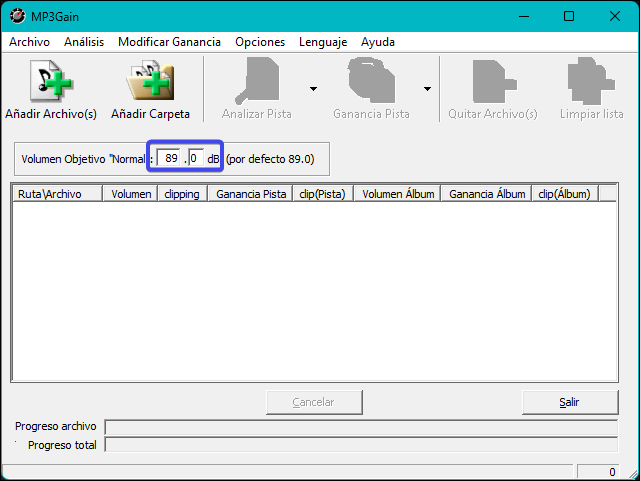
Task: Open the Lenguaje menu
Action: (323, 42)
